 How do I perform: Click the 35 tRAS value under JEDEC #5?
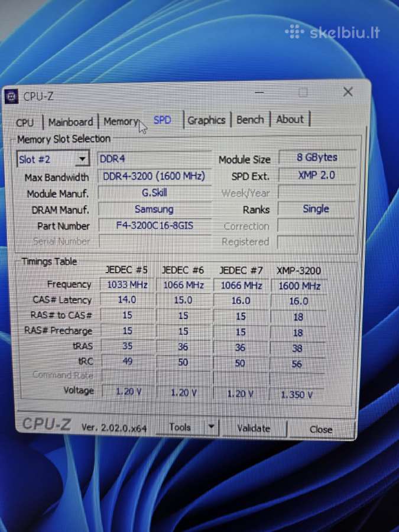(x=128, y=346)
